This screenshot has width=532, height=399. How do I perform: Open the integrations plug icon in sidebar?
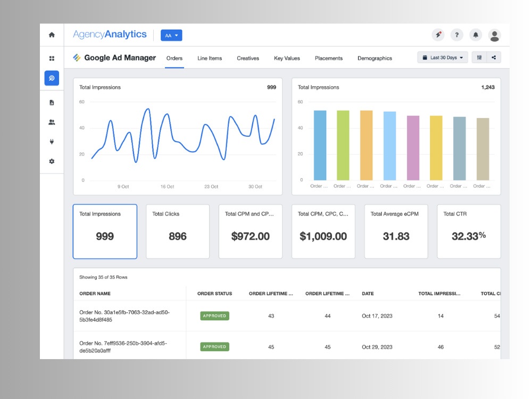pyautogui.click(x=52, y=142)
